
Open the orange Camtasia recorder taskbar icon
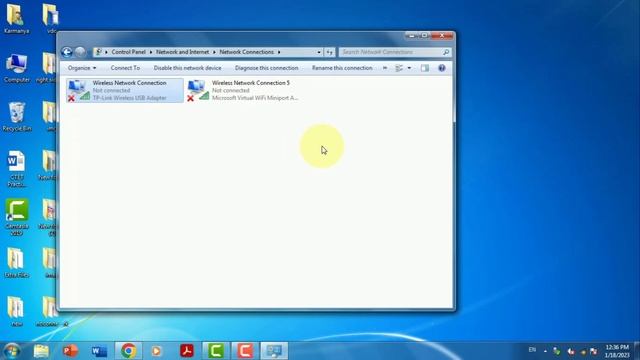click(245, 351)
